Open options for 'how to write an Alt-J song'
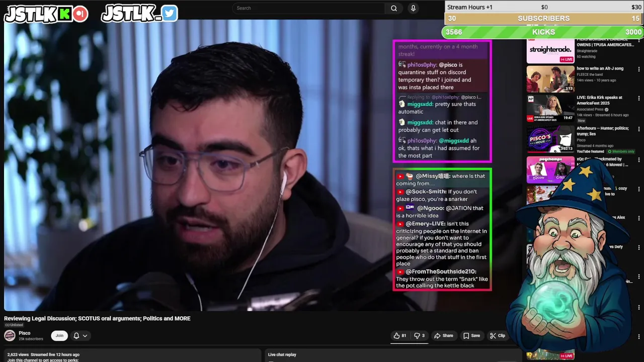The height and width of the screenshot is (362, 644). (639, 69)
